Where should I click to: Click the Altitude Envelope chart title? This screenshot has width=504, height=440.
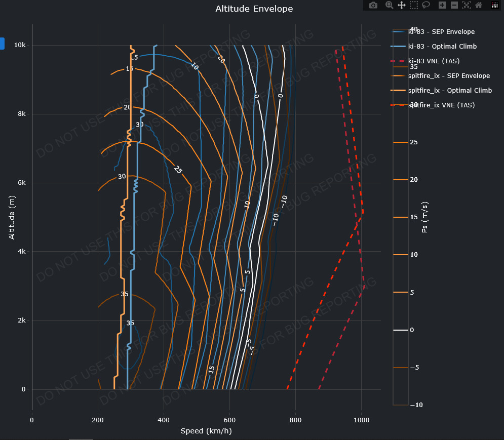(x=254, y=9)
